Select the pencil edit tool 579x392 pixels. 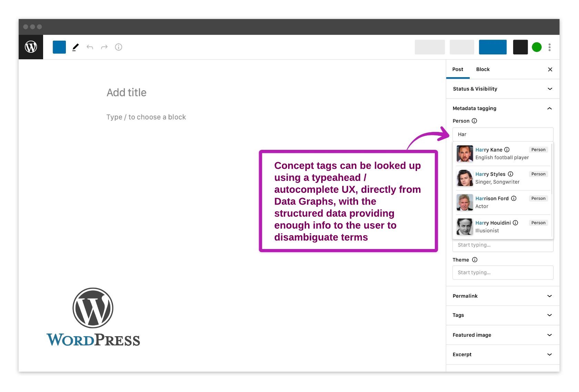[x=75, y=47]
